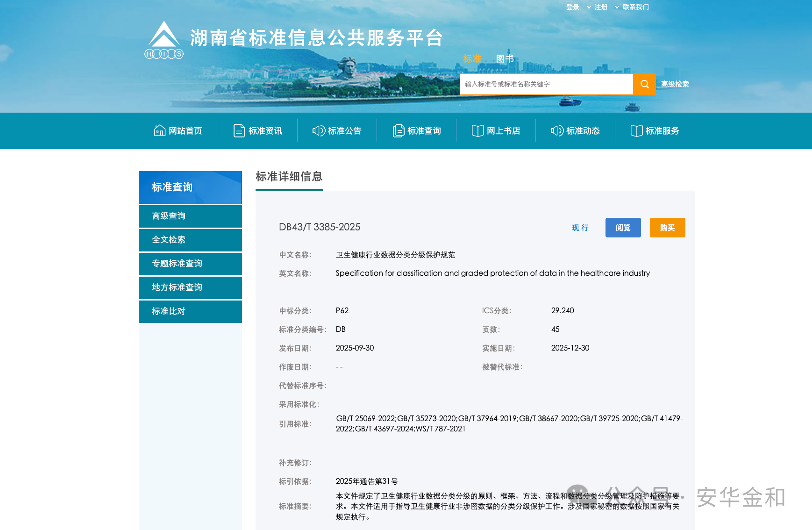
Task: Click the 现行 status label
Action: click(x=580, y=228)
